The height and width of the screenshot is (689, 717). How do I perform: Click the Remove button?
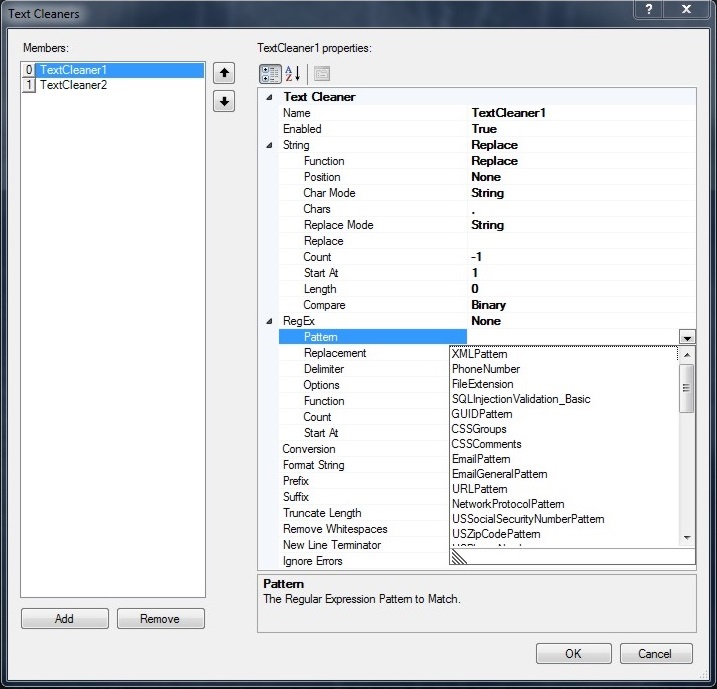160,619
